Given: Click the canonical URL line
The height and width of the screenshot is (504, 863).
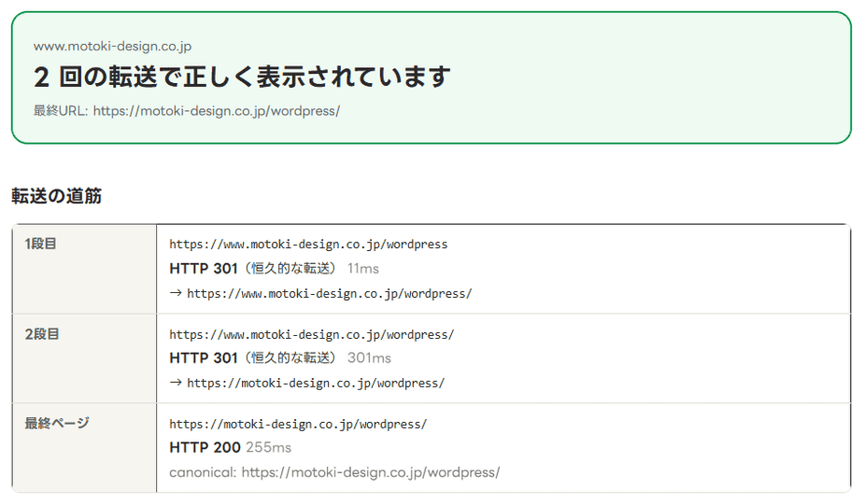Looking at the screenshot, I should click(x=334, y=472).
